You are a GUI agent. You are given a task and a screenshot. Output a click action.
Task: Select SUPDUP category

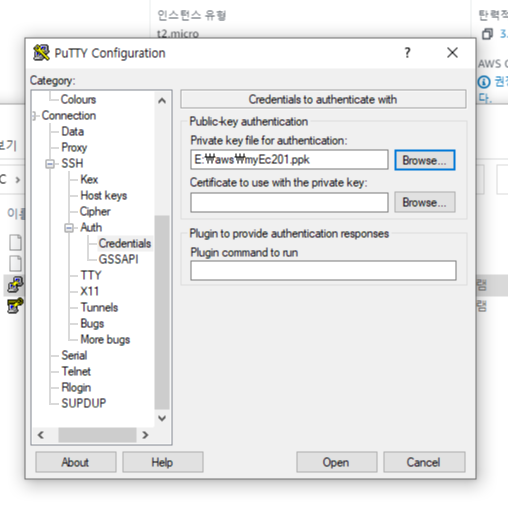tap(84, 403)
